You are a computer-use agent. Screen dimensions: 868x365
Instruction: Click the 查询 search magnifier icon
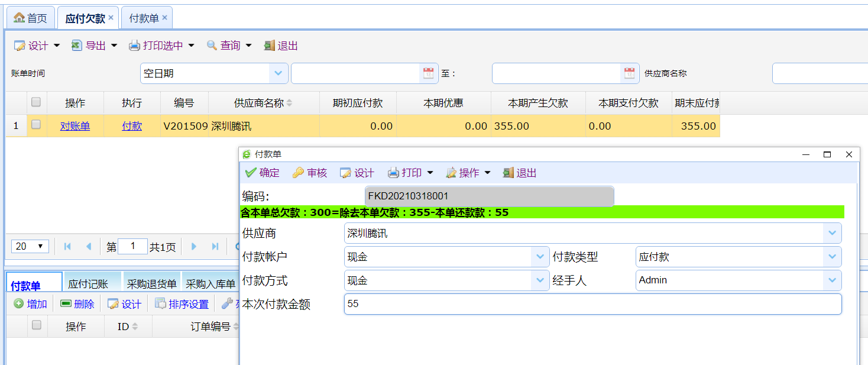click(212, 46)
